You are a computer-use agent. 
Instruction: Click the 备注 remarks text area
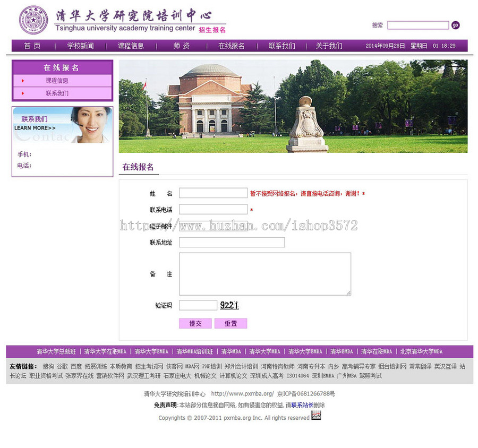[264, 273]
